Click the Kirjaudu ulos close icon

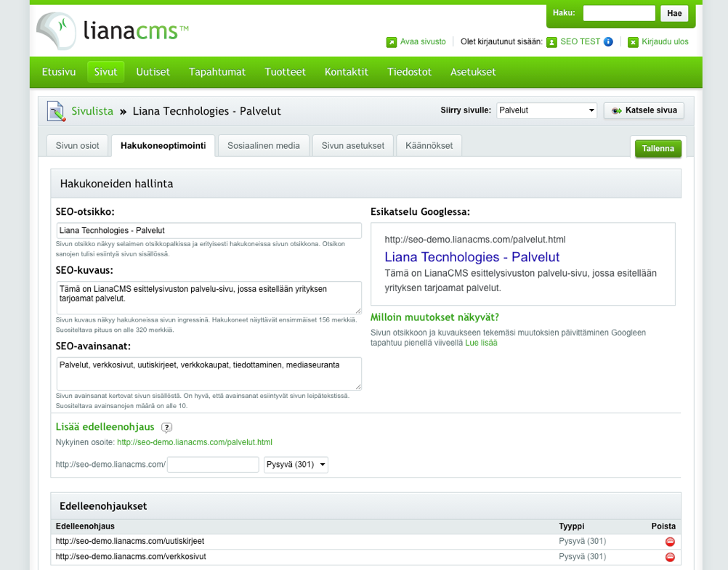633,42
